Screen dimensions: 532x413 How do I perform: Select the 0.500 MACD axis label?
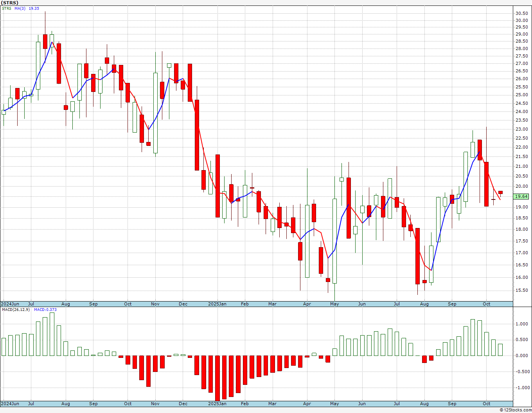point(521,339)
